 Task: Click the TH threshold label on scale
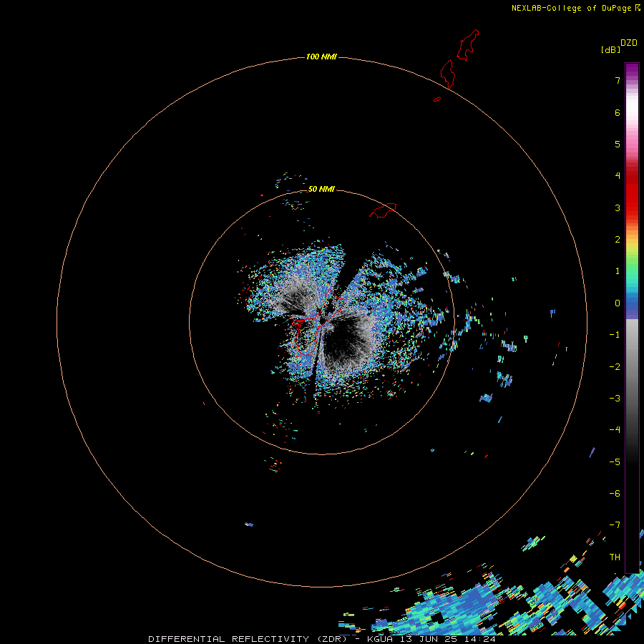coord(615,557)
